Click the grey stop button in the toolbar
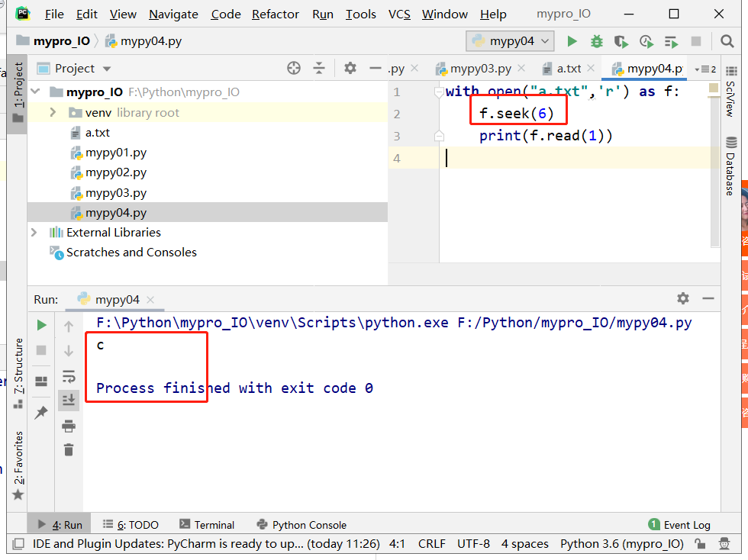The width and height of the screenshot is (748, 560). coord(696,41)
